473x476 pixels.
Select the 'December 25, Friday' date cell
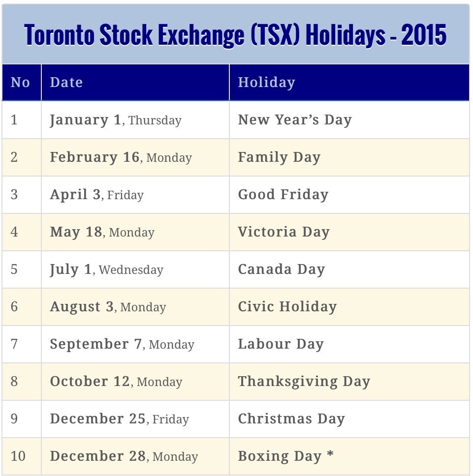point(120,419)
